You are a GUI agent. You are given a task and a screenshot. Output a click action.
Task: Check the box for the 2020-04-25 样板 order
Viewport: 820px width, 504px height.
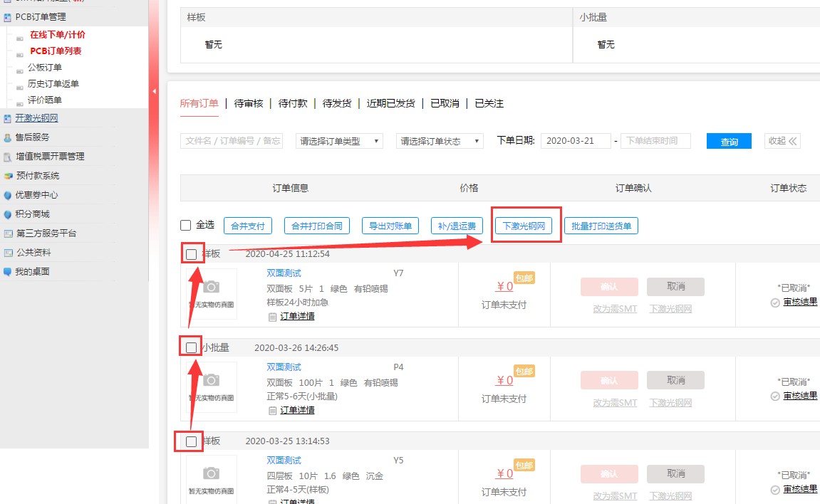click(191, 254)
